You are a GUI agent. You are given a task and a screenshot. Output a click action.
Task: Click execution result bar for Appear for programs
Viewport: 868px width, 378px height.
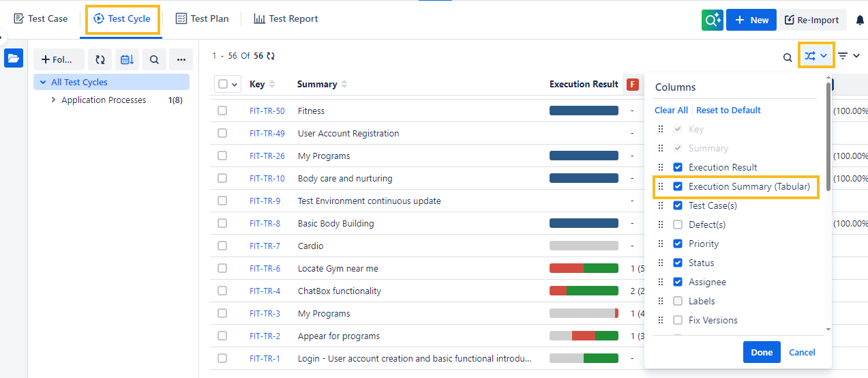584,336
